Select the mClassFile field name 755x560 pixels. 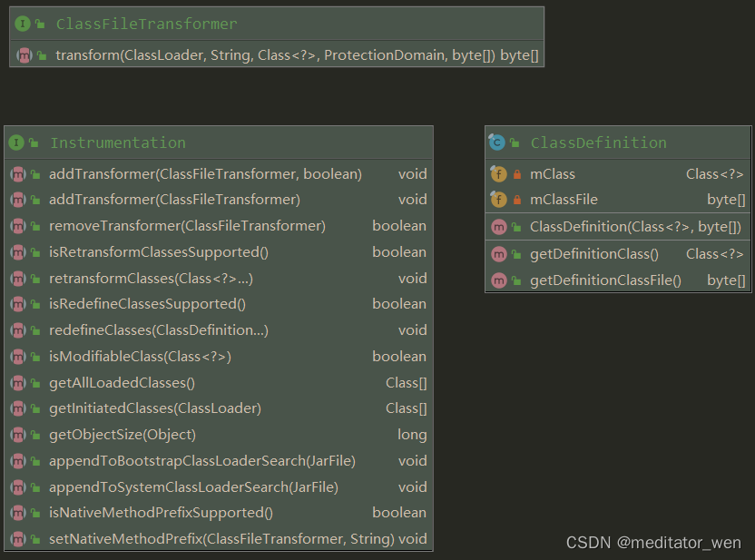564,200
